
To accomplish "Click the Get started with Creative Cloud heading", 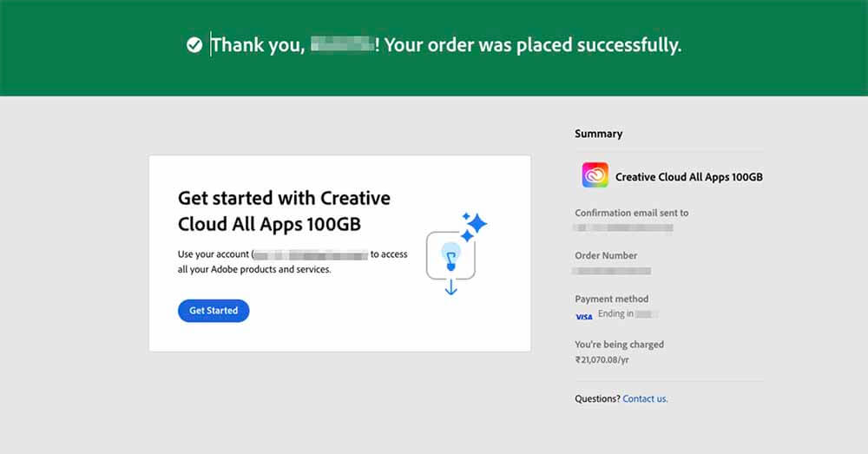I will tap(284, 211).
